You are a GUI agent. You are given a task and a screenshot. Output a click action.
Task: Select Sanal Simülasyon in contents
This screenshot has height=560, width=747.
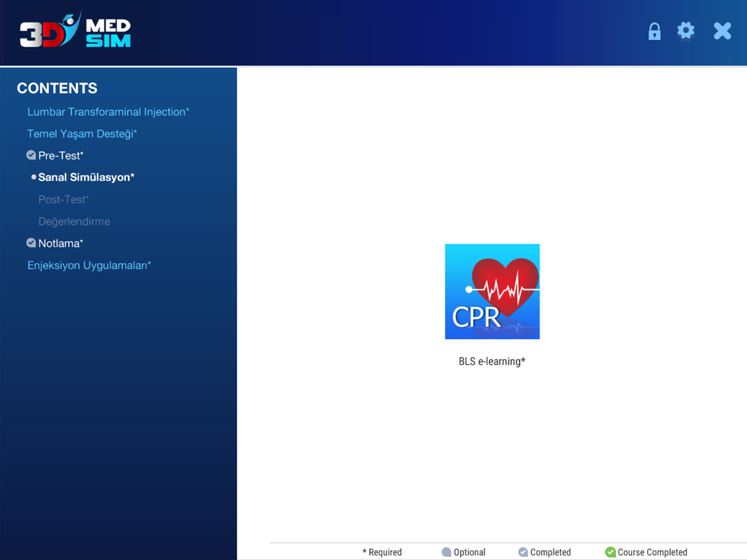[86, 177]
